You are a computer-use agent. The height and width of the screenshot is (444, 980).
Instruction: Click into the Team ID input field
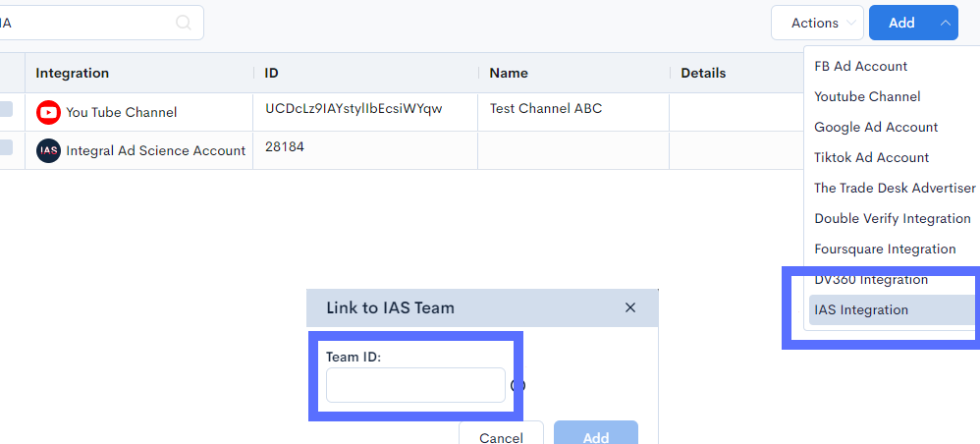click(x=415, y=385)
